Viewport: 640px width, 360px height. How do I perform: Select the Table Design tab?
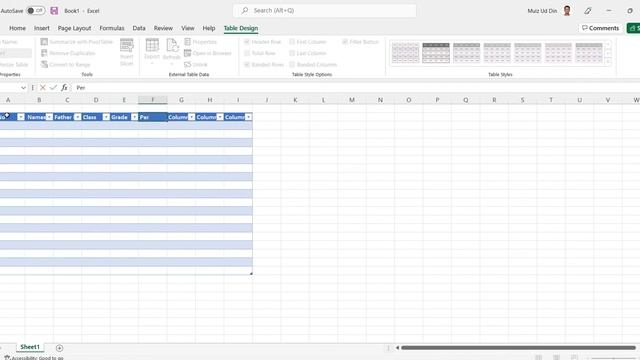[241, 28]
